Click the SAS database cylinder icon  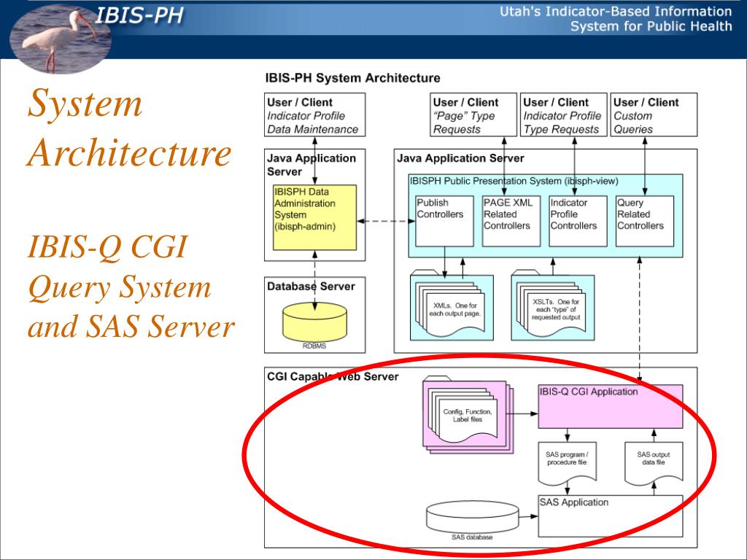pyautogui.click(x=472, y=518)
